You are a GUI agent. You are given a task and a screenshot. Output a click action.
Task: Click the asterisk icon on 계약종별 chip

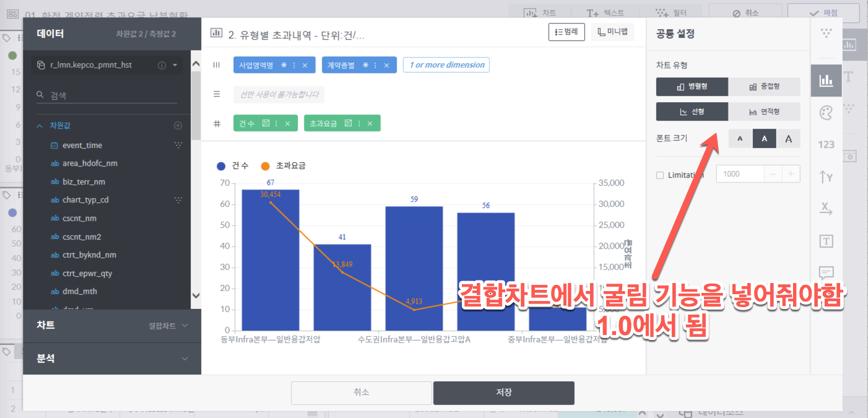click(365, 65)
